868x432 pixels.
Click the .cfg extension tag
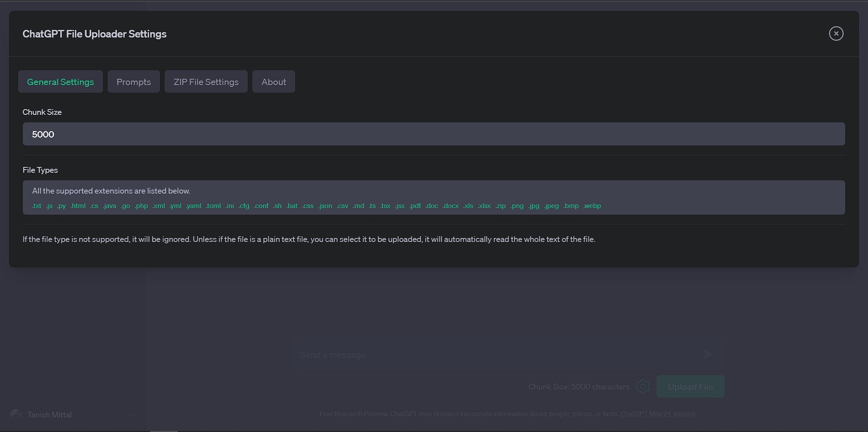[x=244, y=206]
